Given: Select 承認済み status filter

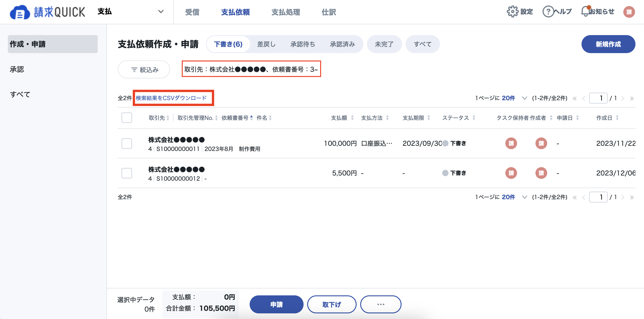Looking at the screenshot, I should point(342,44).
